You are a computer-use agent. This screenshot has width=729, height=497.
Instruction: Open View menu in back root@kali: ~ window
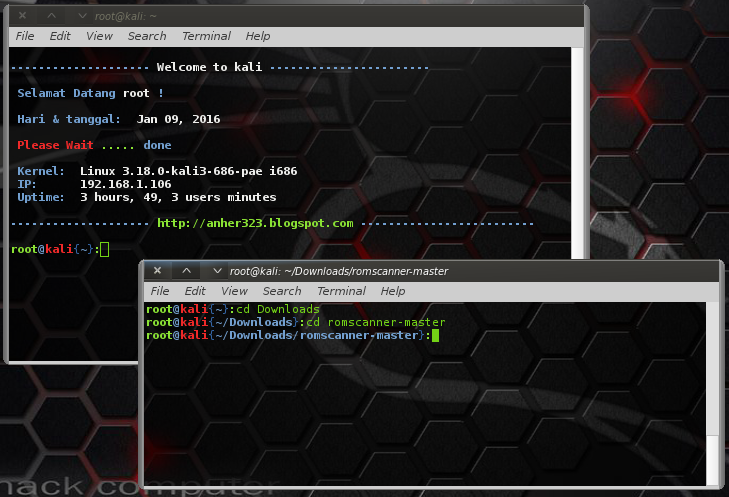(x=99, y=36)
